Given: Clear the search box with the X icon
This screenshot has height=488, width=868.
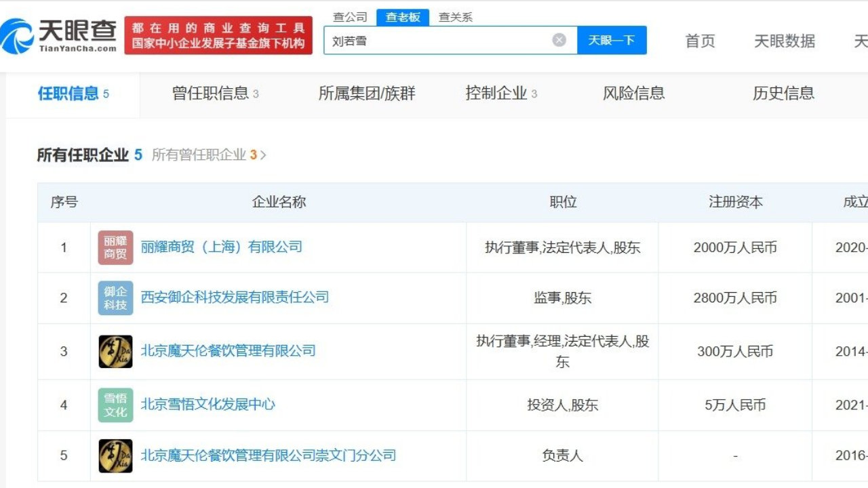Looking at the screenshot, I should point(559,40).
